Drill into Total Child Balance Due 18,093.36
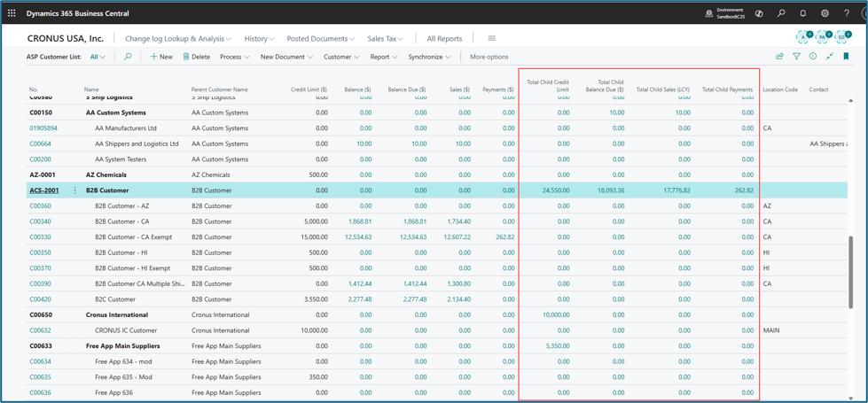Screen dimensions: 868x403 611,190
